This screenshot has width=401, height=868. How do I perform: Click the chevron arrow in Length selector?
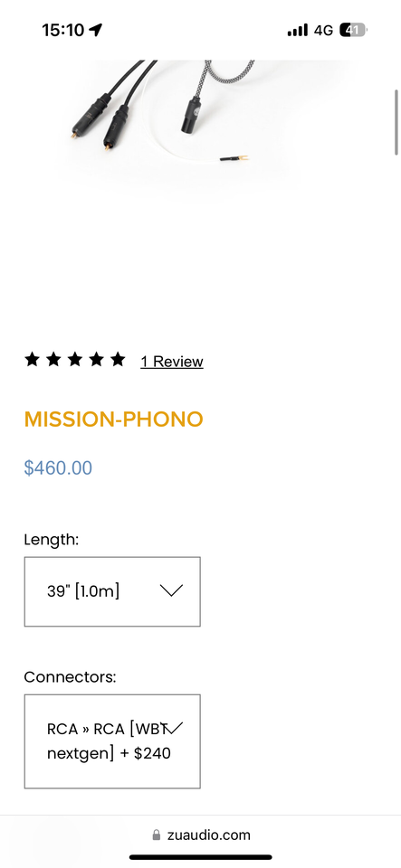click(171, 590)
